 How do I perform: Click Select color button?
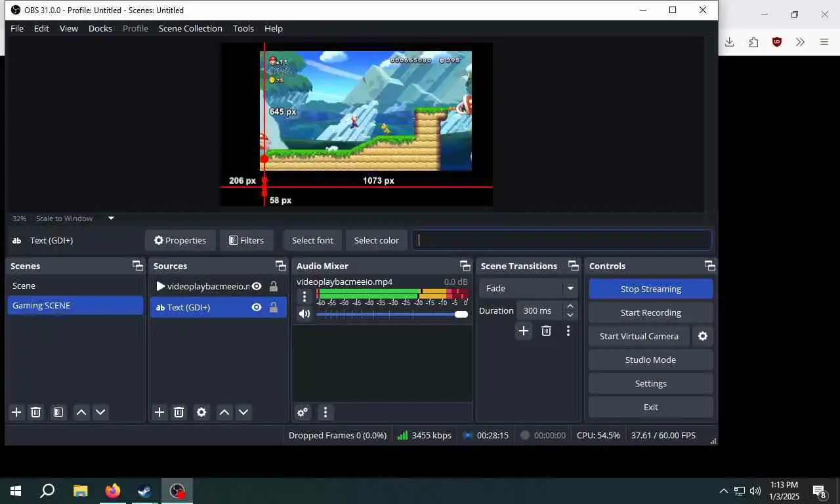click(377, 240)
